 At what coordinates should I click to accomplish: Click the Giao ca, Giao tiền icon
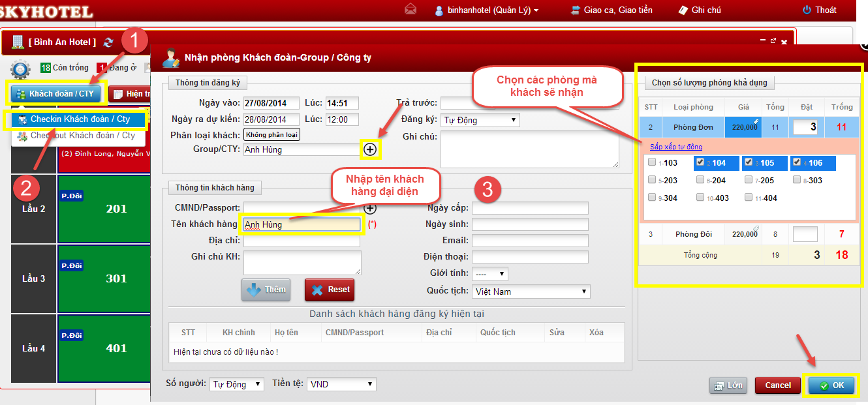[575, 10]
